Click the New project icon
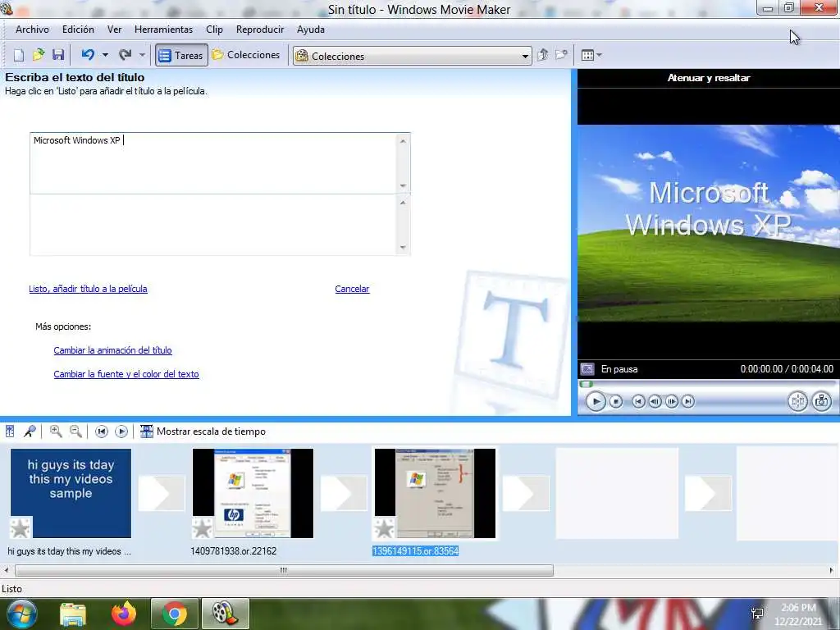This screenshot has height=630, width=840. (19, 55)
